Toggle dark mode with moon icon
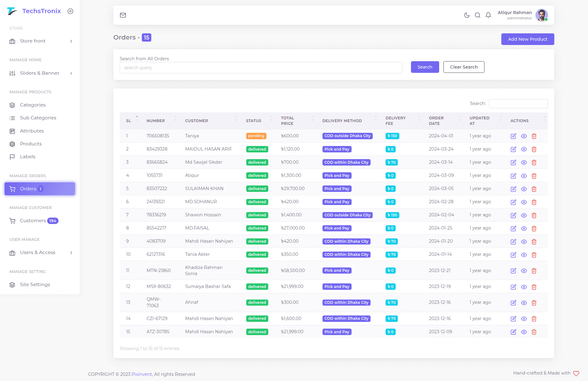The height and width of the screenshot is (381, 588). point(467,15)
